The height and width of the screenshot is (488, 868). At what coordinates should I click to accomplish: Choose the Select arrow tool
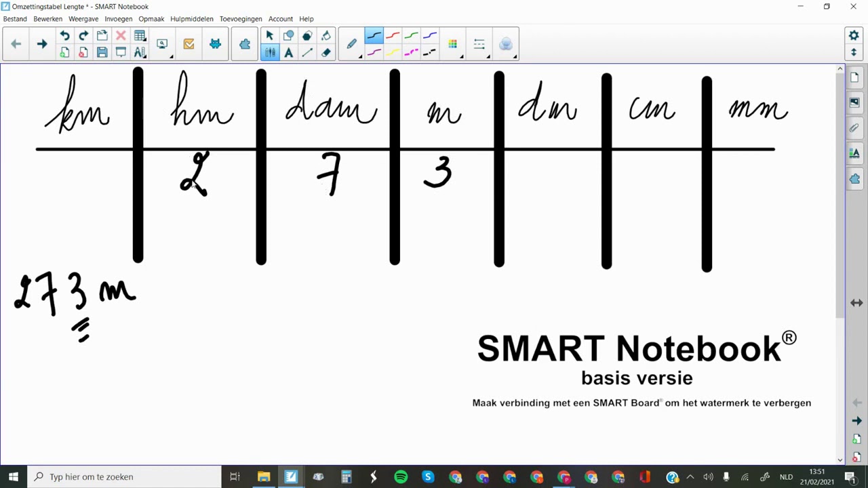coord(270,36)
